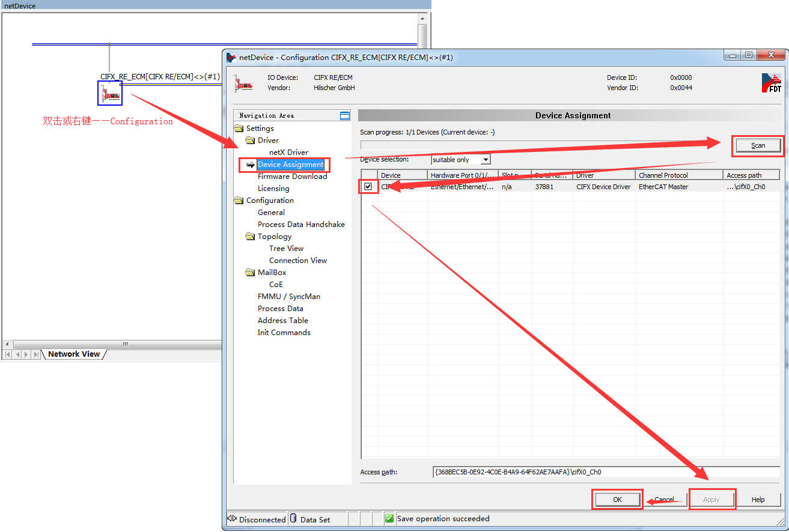This screenshot has height=532, width=789.
Task: Click the OK button
Action: [618, 500]
